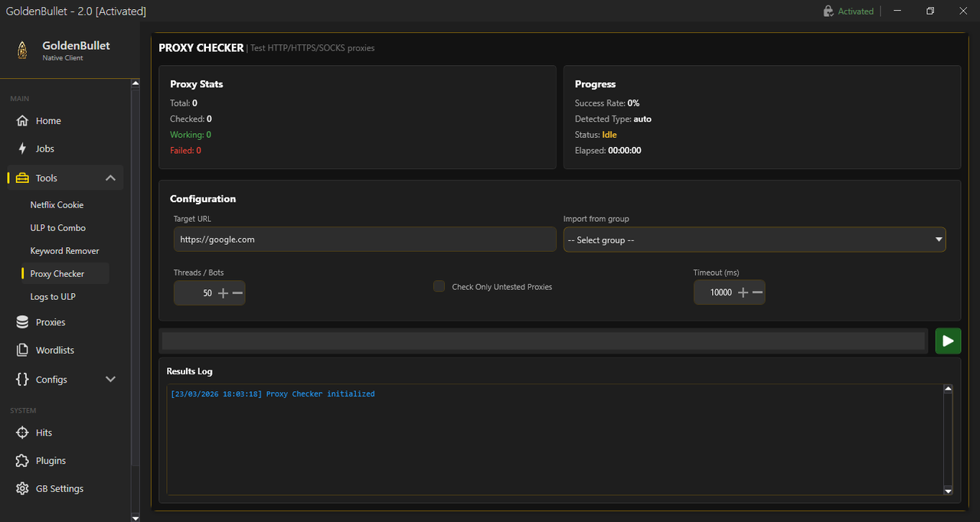Open Netflix Cookie tool
This screenshot has width=980, height=522.
click(57, 205)
